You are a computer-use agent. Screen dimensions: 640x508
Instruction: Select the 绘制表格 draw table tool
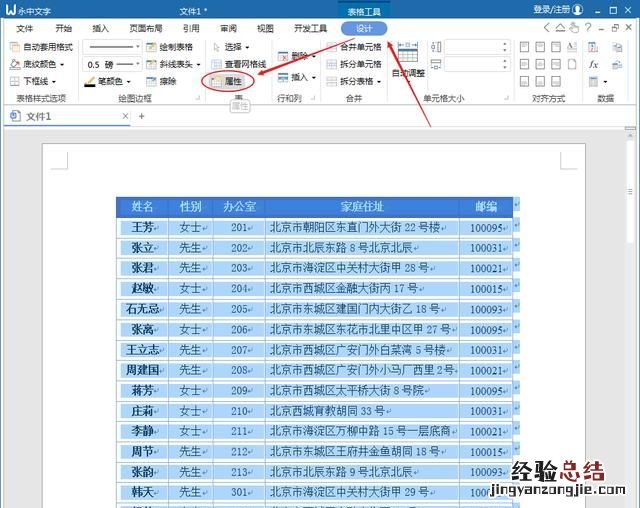(x=170, y=47)
